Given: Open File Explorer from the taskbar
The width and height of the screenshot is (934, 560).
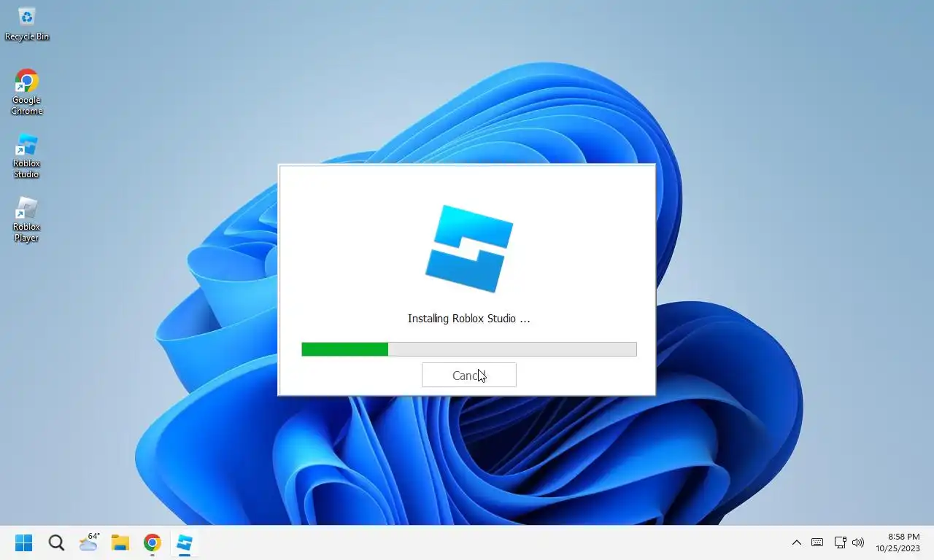Looking at the screenshot, I should [x=120, y=542].
